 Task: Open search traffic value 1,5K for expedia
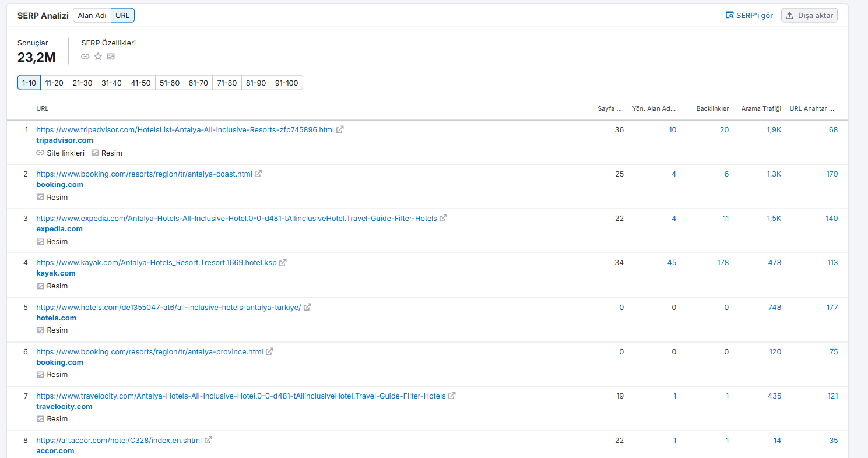(774, 218)
